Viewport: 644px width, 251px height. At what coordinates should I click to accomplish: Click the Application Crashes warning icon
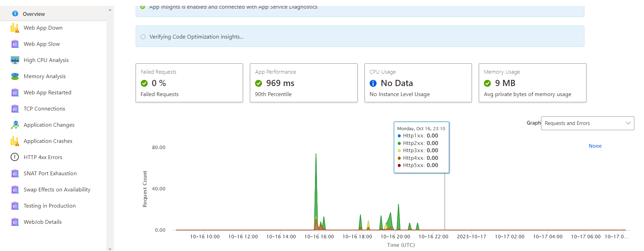(15, 141)
